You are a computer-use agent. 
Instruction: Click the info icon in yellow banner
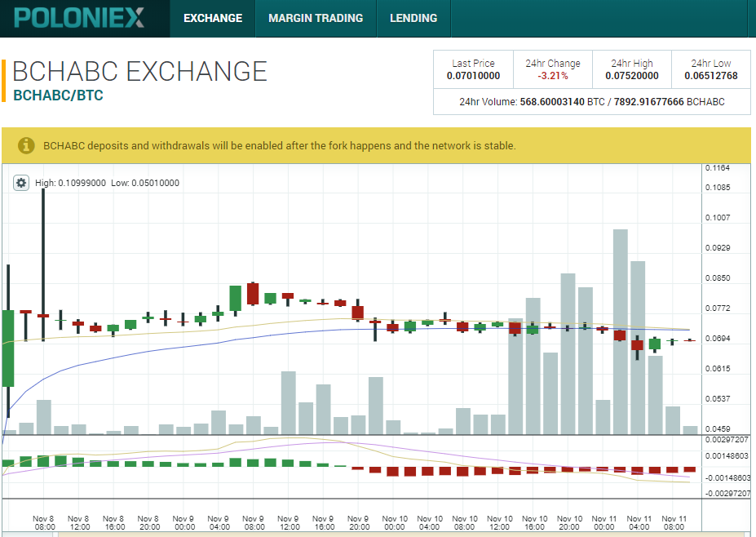click(26, 145)
